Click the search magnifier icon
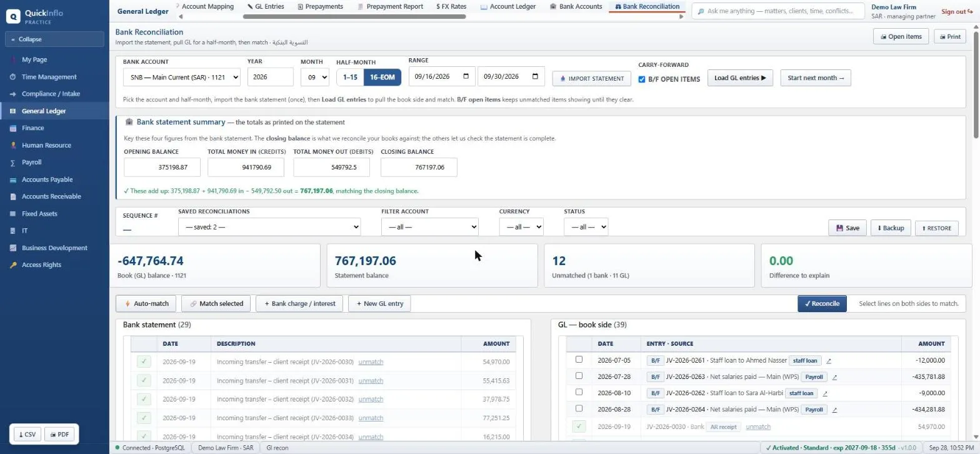980x454 pixels. (x=701, y=11)
